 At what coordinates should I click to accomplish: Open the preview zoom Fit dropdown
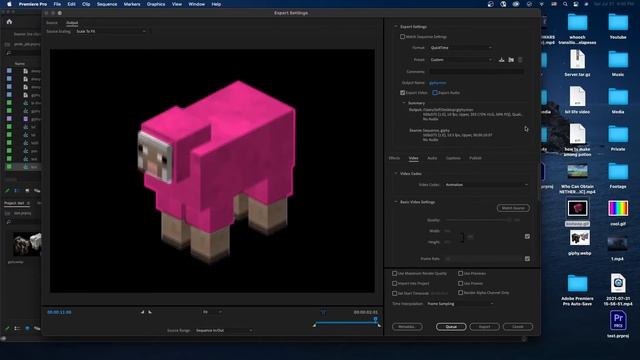tap(212, 312)
